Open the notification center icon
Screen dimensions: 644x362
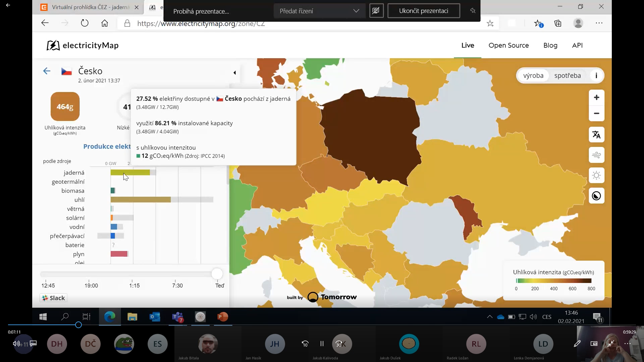597,317
